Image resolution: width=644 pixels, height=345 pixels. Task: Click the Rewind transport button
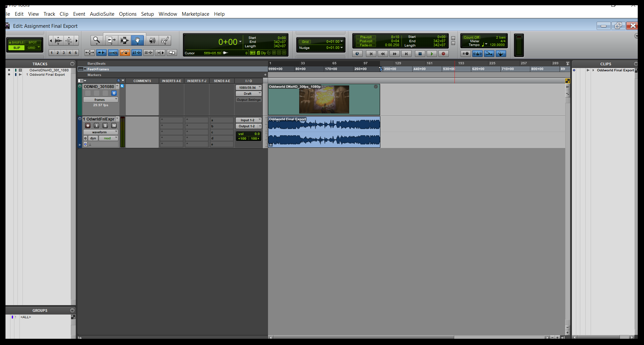click(383, 54)
